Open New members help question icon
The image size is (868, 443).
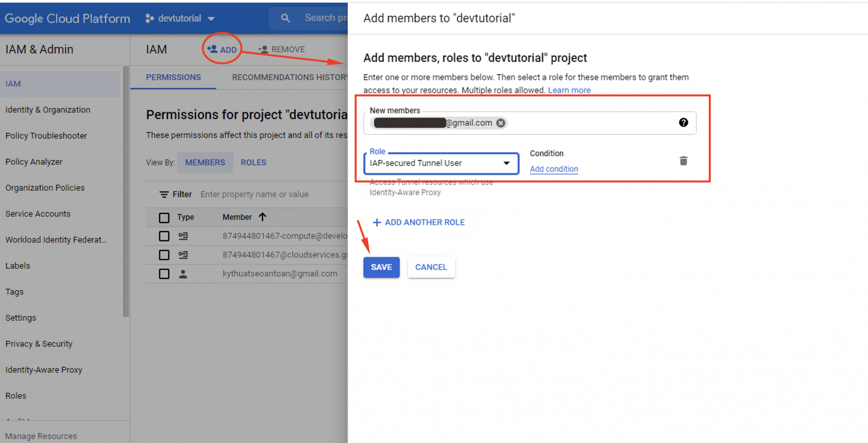(683, 122)
